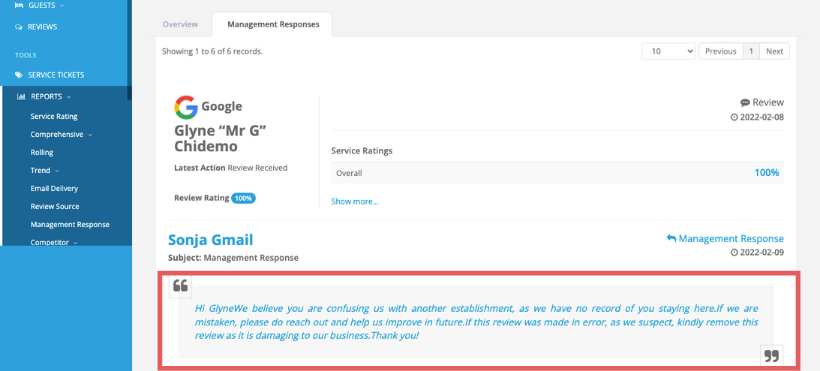
Task: Click the Showing 1 to 6 records text
Action: click(x=212, y=51)
